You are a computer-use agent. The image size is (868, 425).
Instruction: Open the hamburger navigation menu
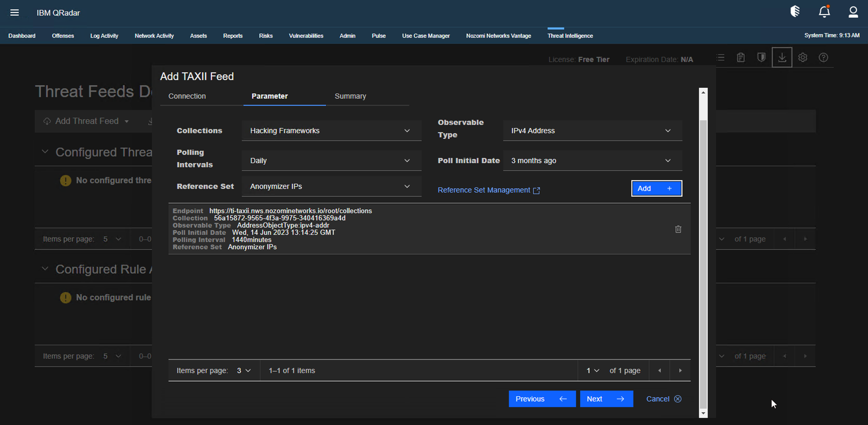click(x=15, y=12)
